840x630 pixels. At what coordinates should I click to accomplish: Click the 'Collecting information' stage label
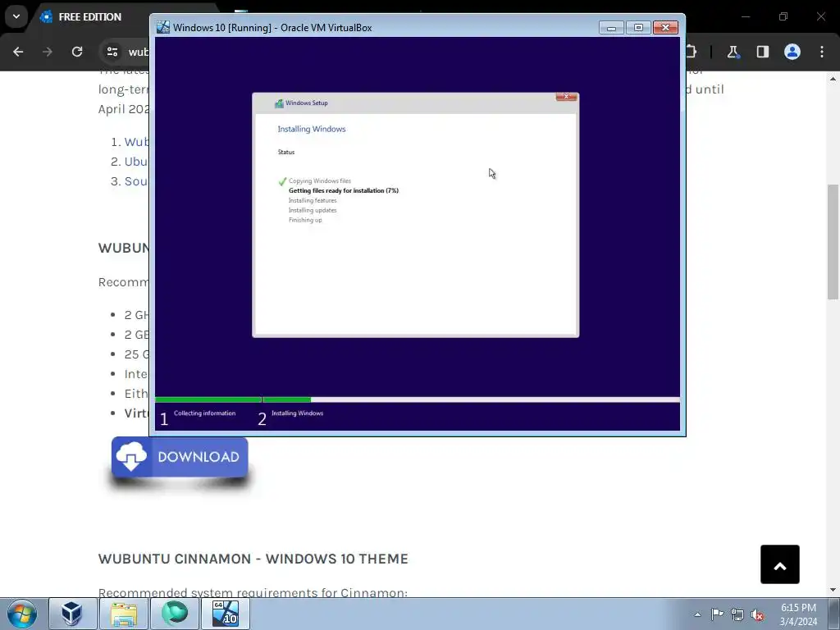coord(204,413)
